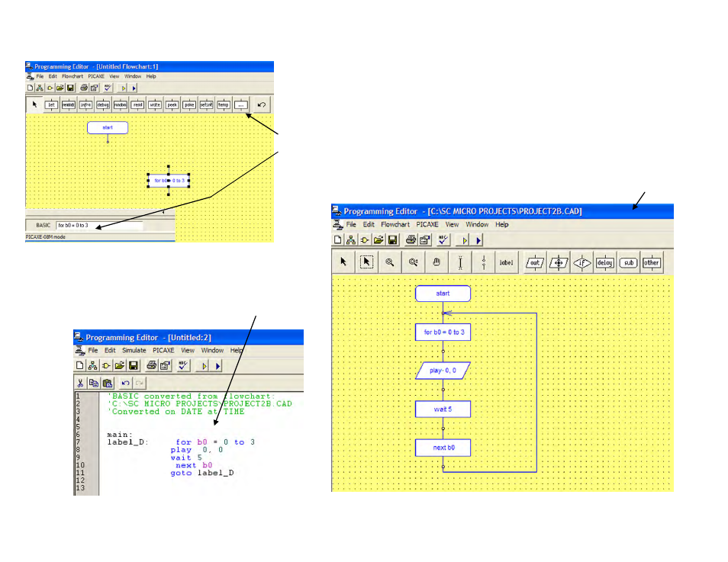Click the Undo arrow in Untitled:2 window

125,383
